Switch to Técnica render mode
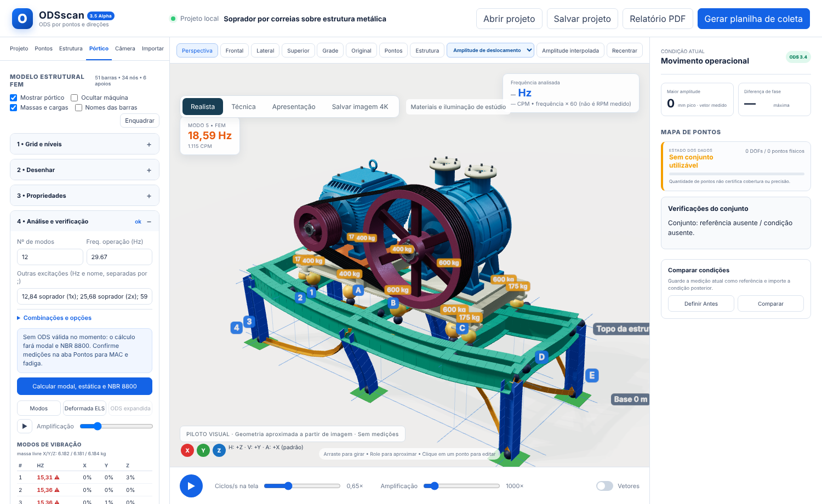 tap(243, 107)
